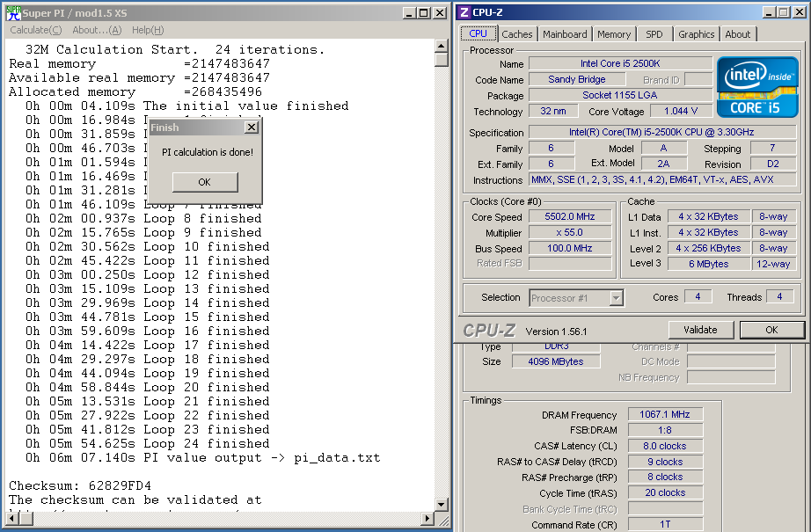
Task: Minimize the CPU-Z window
Action: click(x=770, y=12)
